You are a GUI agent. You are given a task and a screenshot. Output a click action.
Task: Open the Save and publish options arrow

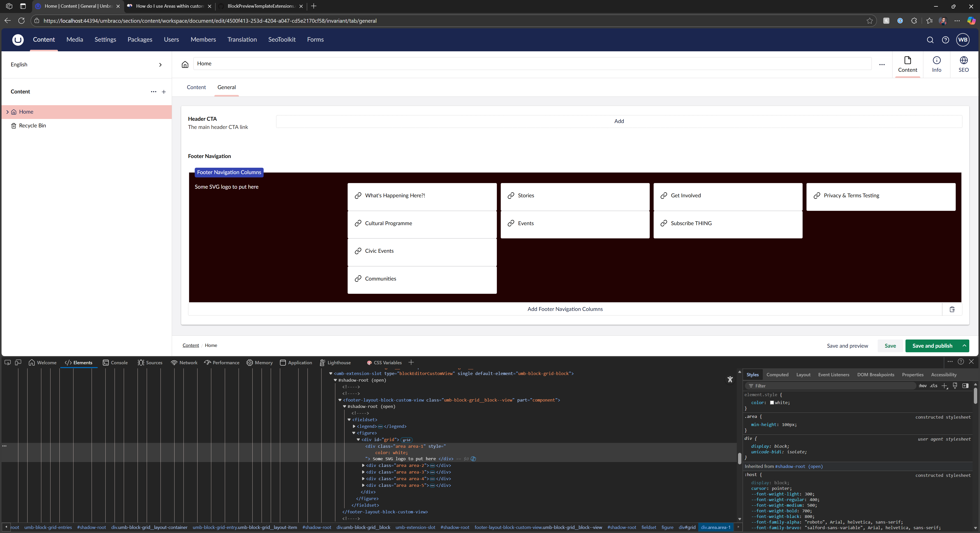[x=964, y=346]
